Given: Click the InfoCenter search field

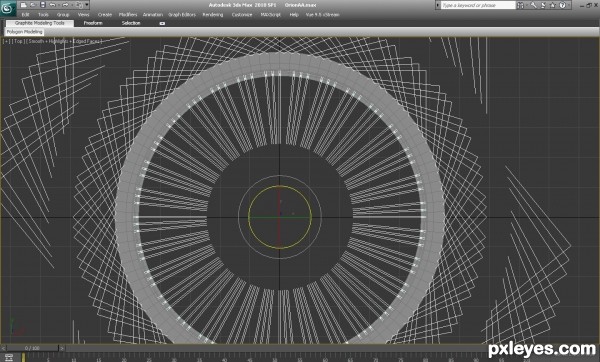Looking at the screenshot, I should tap(478, 5).
